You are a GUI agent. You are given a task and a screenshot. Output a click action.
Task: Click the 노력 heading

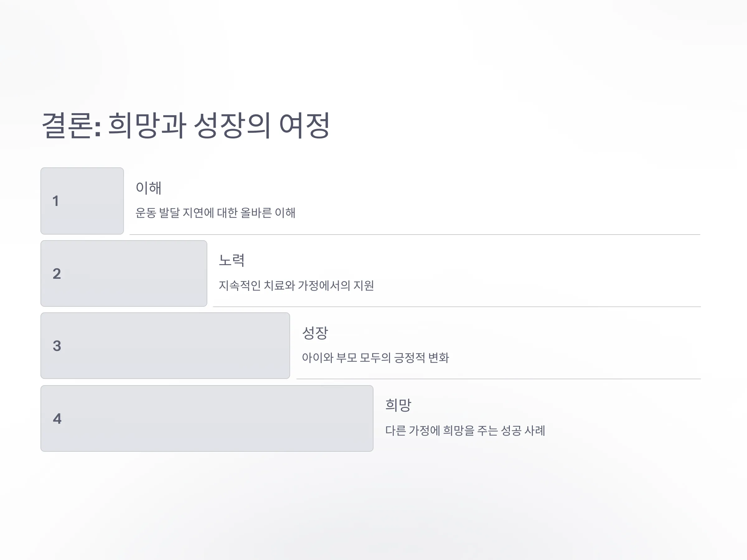click(x=232, y=260)
